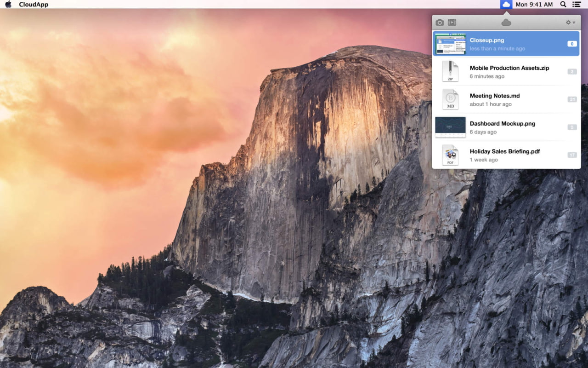
Task: Click the "6 days ago" timestamp
Action: pos(483,132)
